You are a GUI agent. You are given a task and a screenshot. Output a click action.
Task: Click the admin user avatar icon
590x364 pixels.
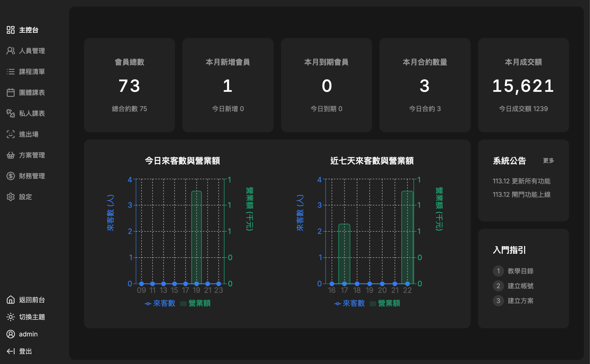11,334
